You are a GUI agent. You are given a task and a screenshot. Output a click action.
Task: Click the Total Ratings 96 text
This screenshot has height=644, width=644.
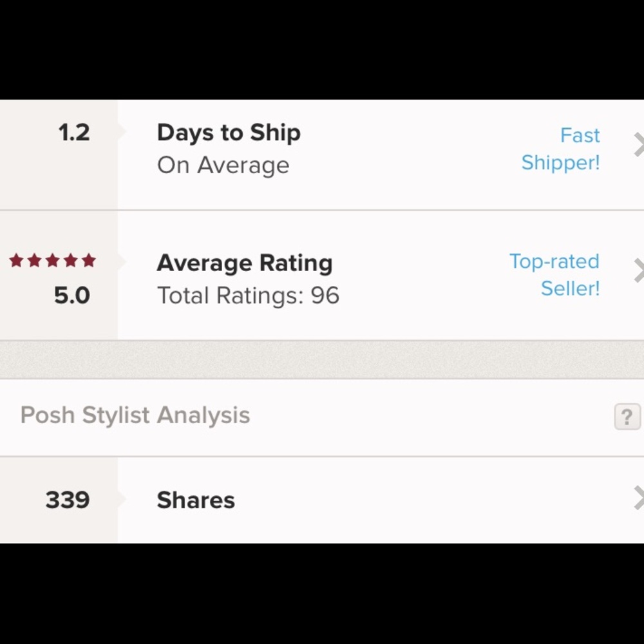click(x=249, y=296)
